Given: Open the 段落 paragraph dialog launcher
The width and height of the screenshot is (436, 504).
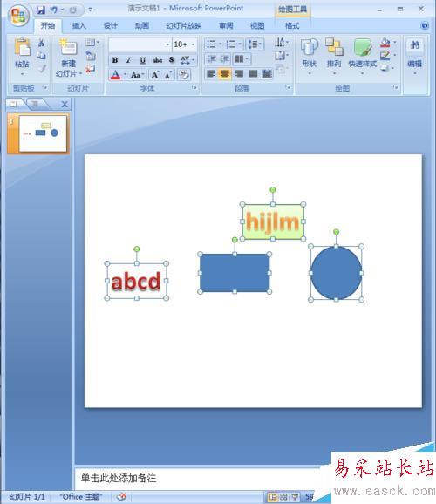Looking at the screenshot, I should [x=288, y=87].
